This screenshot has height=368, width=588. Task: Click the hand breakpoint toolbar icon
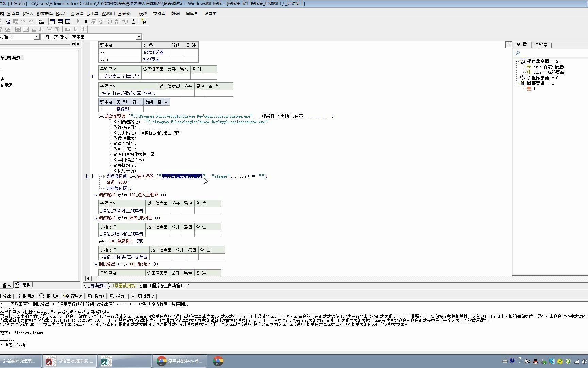[x=133, y=21]
